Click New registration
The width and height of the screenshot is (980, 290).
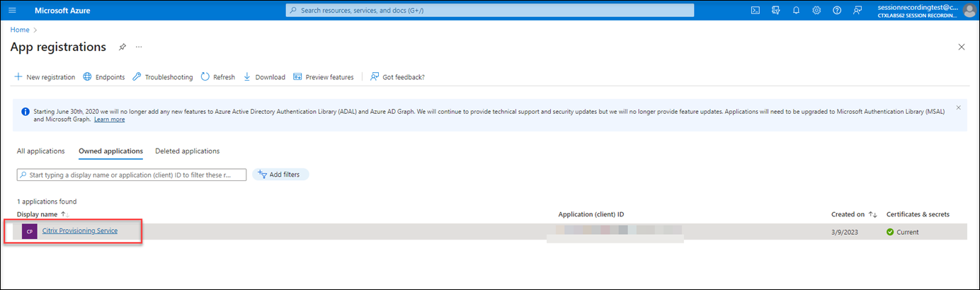pos(45,77)
